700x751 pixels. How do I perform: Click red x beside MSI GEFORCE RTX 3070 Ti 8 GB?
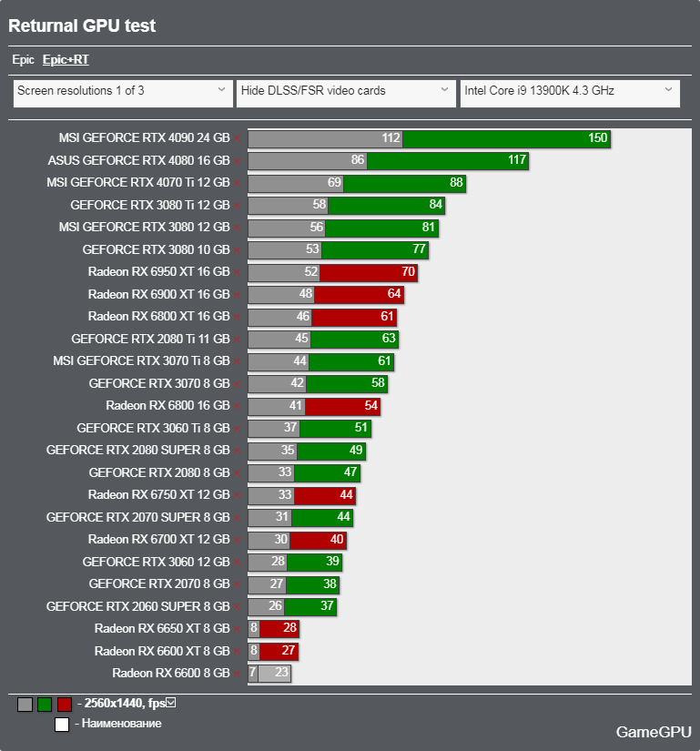[237, 361]
